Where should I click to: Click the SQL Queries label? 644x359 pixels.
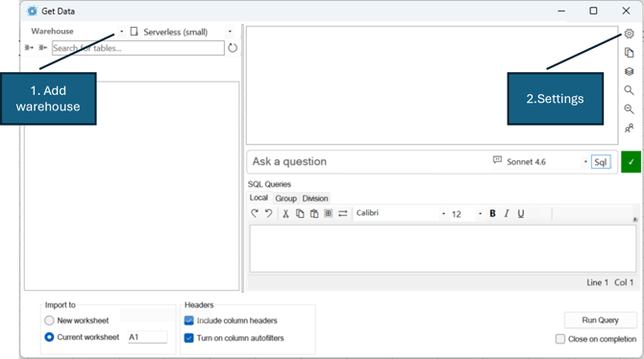pyautogui.click(x=269, y=184)
